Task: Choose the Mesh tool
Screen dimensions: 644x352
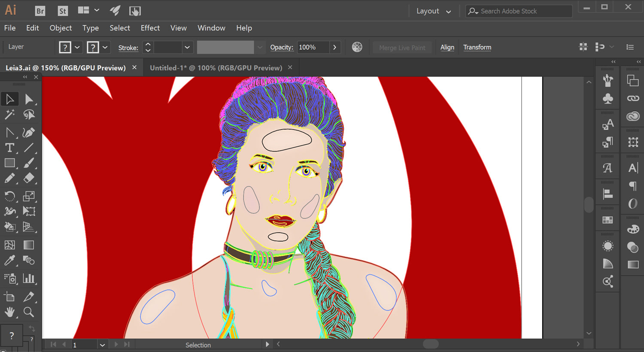Action: [x=10, y=245]
